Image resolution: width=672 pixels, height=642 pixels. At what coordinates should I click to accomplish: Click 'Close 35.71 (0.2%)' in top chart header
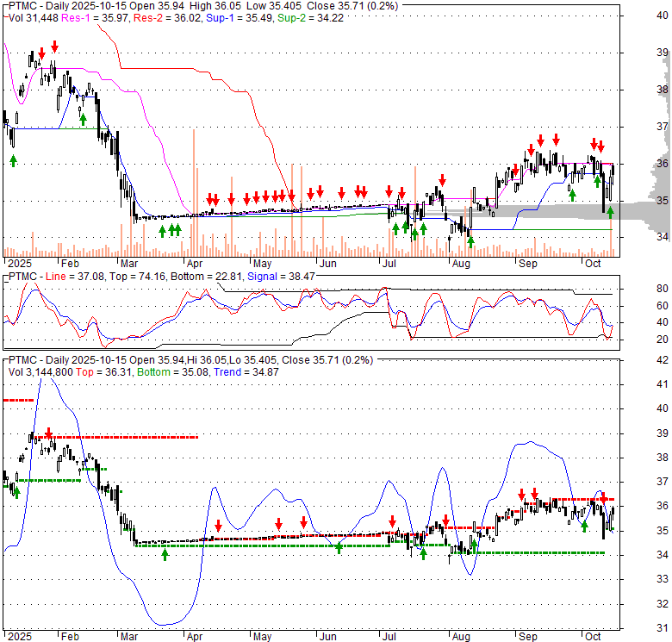(354, 6)
